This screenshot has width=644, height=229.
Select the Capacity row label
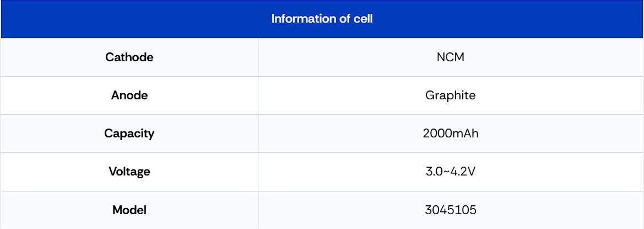pos(129,134)
